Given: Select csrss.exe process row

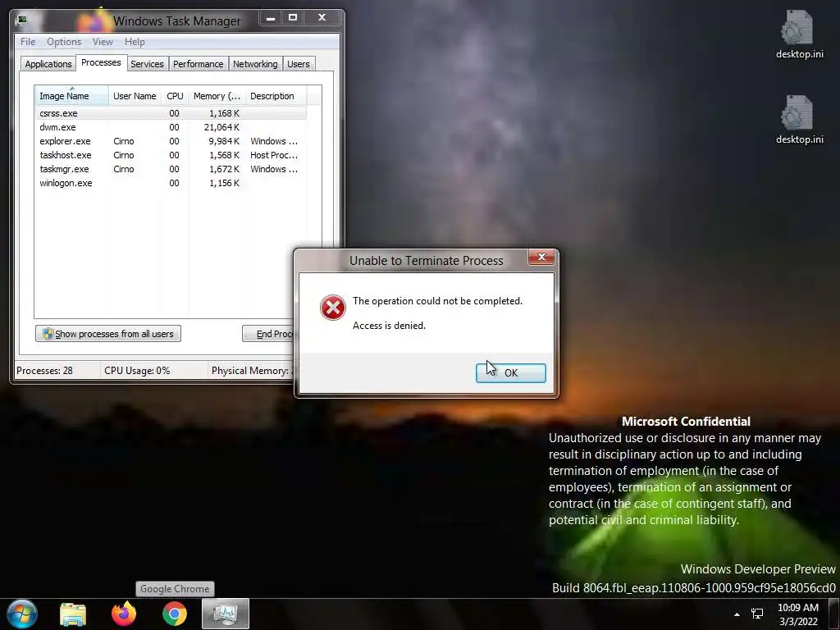Looking at the screenshot, I should pos(171,113).
